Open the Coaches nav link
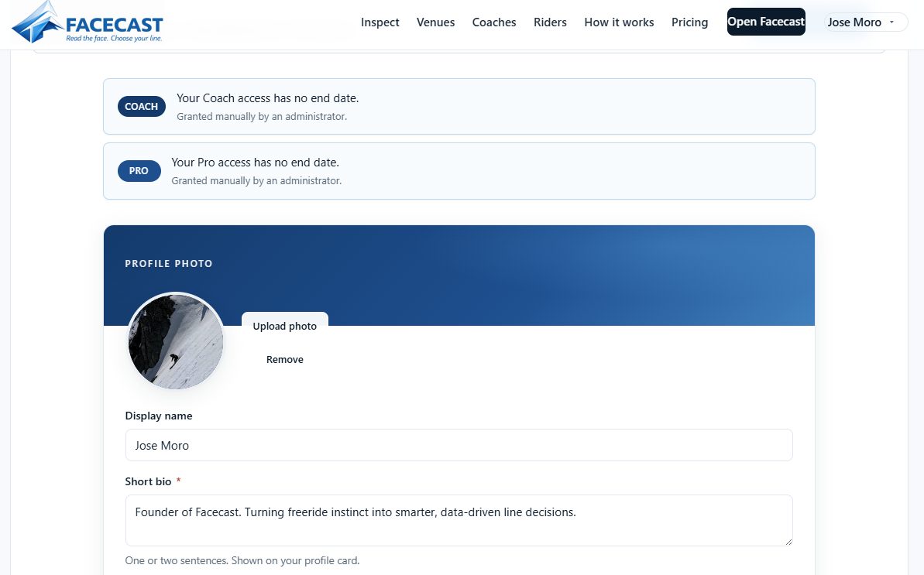924x575 pixels. (x=494, y=22)
